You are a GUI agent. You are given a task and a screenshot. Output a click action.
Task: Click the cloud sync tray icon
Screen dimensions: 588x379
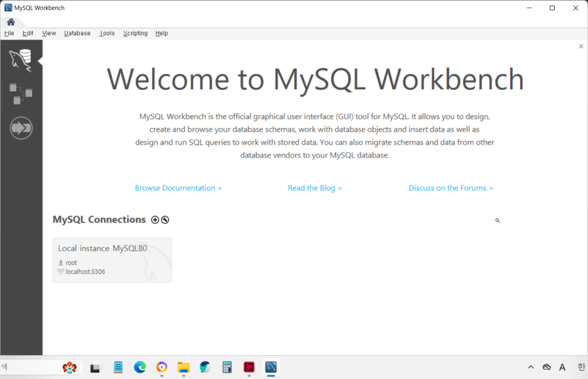click(547, 367)
